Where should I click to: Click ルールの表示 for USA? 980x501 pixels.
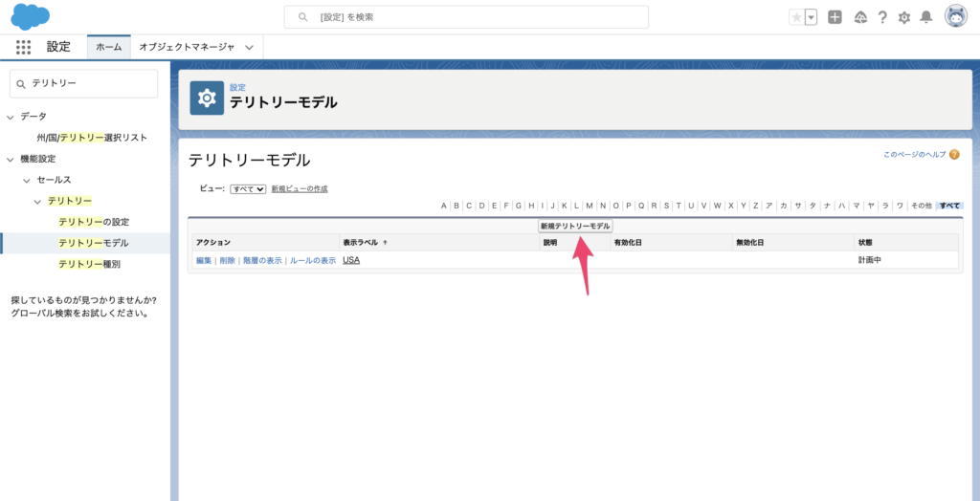pyautogui.click(x=313, y=260)
